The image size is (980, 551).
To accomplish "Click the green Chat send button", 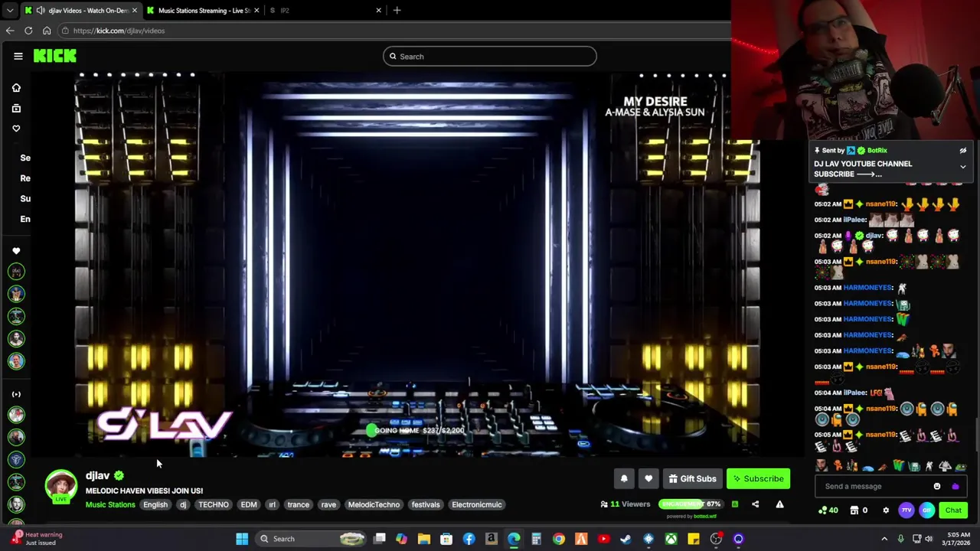I will click(x=953, y=510).
